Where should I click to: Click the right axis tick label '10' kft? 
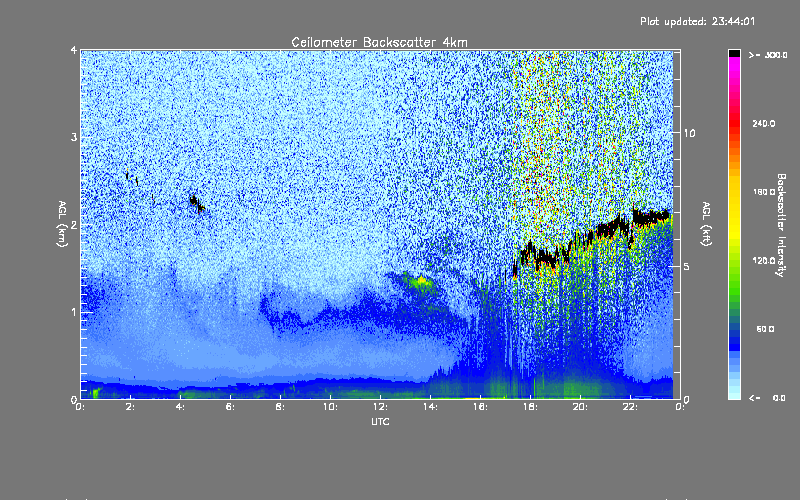pyautogui.click(x=689, y=133)
